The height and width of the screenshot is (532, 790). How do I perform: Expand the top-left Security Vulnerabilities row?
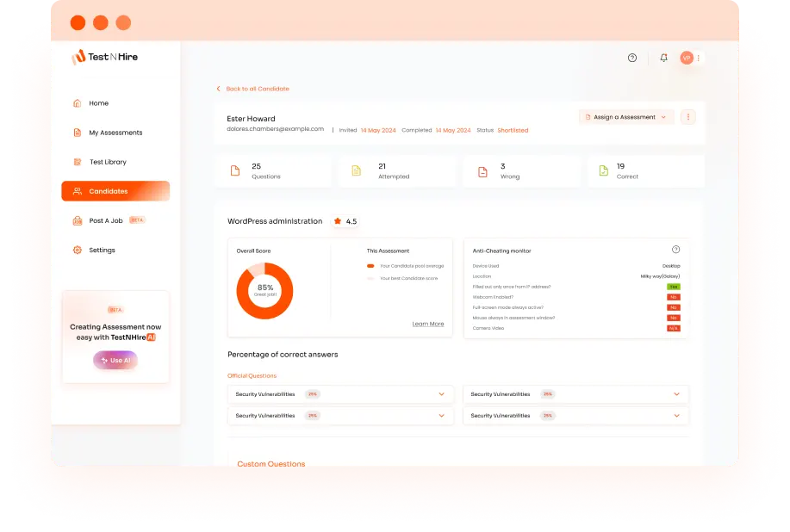441,394
